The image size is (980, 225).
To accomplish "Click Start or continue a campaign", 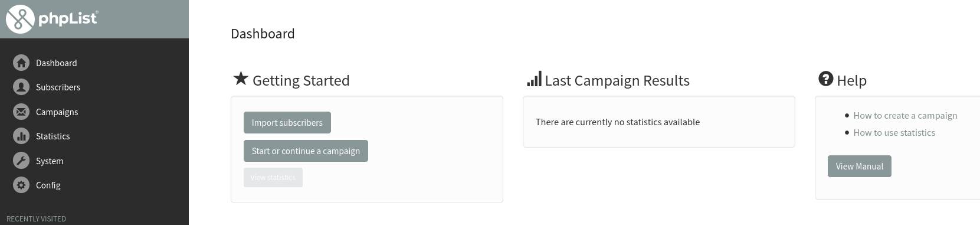I will click(306, 151).
